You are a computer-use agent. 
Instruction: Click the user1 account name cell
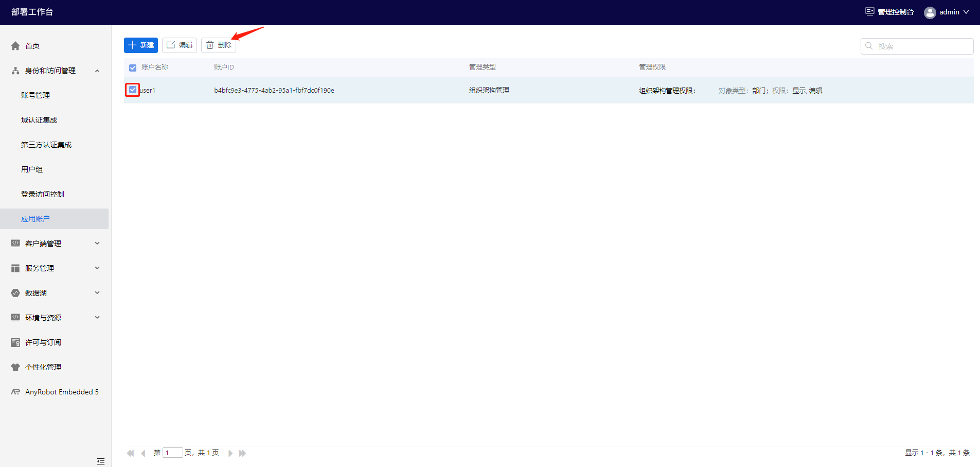click(x=148, y=91)
